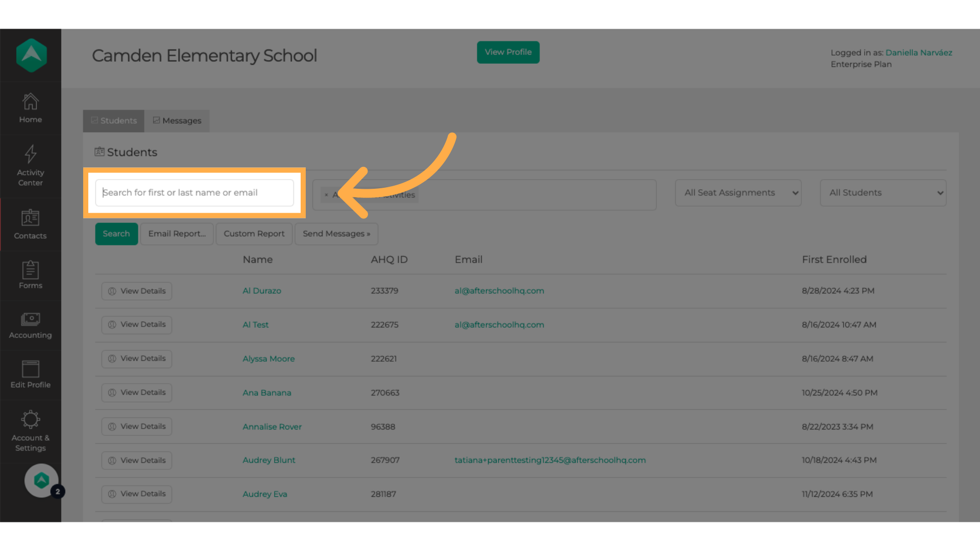Remove the activities filter tag x

pyautogui.click(x=326, y=195)
